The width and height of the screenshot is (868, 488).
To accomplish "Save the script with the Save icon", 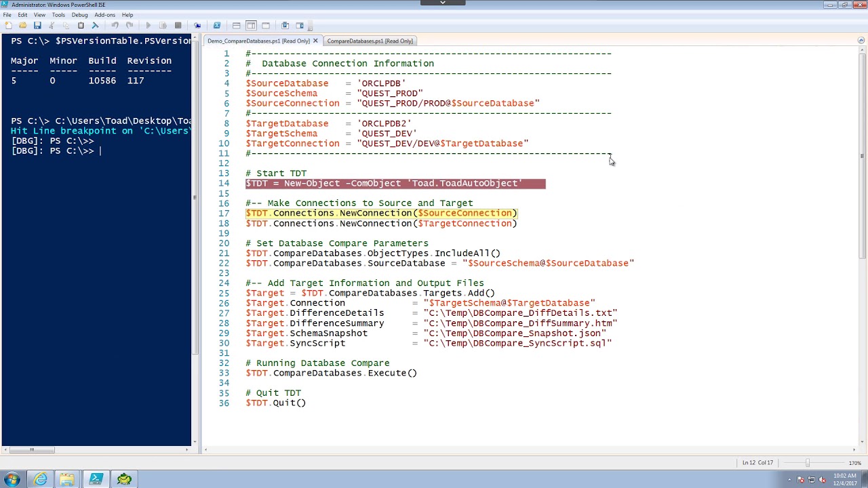I will (37, 26).
